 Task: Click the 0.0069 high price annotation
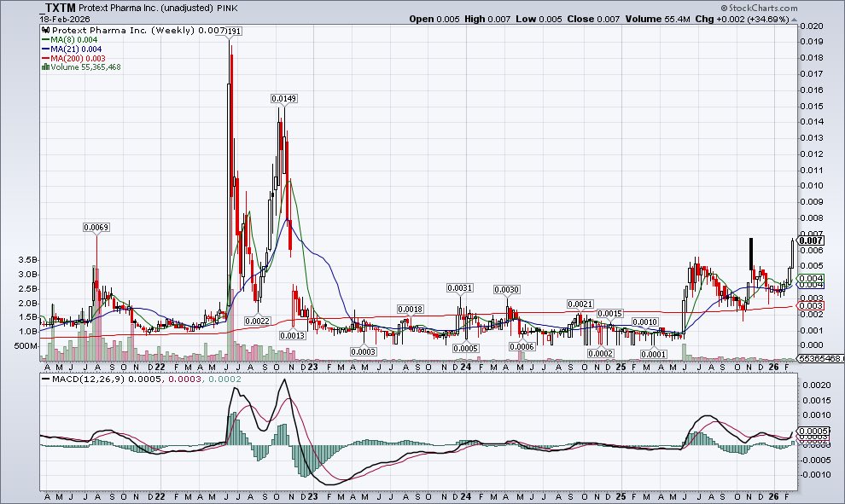[96, 227]
